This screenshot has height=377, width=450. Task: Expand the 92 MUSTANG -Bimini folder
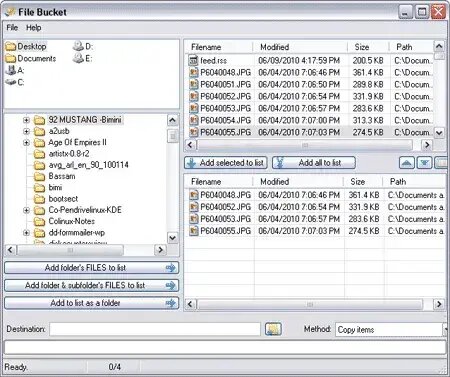tap(26, 120)
